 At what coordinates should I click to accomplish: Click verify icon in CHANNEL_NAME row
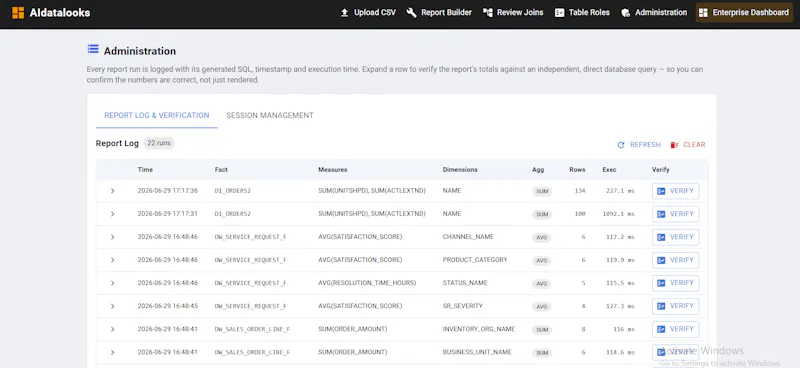point(661,237)
